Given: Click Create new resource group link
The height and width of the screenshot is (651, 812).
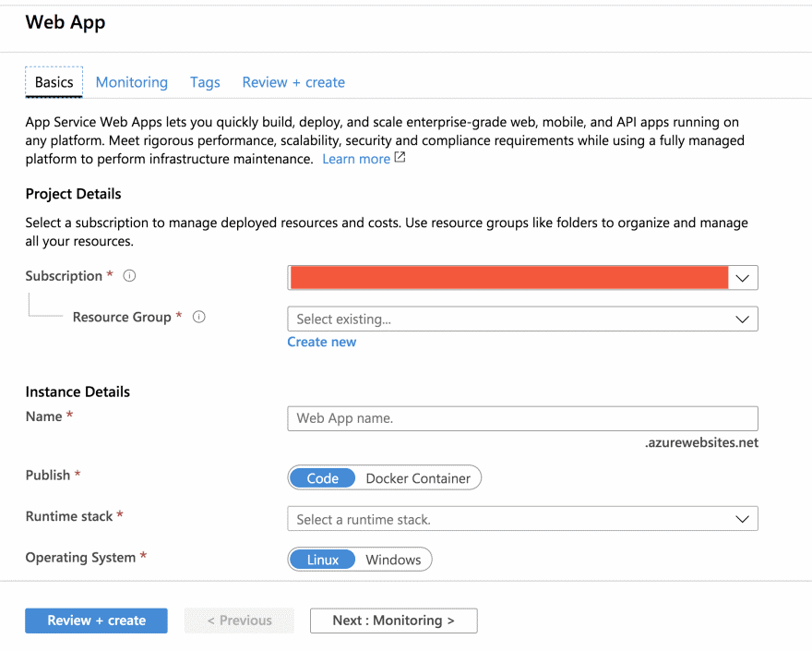Looking at the screenshot, I should 321,342.
